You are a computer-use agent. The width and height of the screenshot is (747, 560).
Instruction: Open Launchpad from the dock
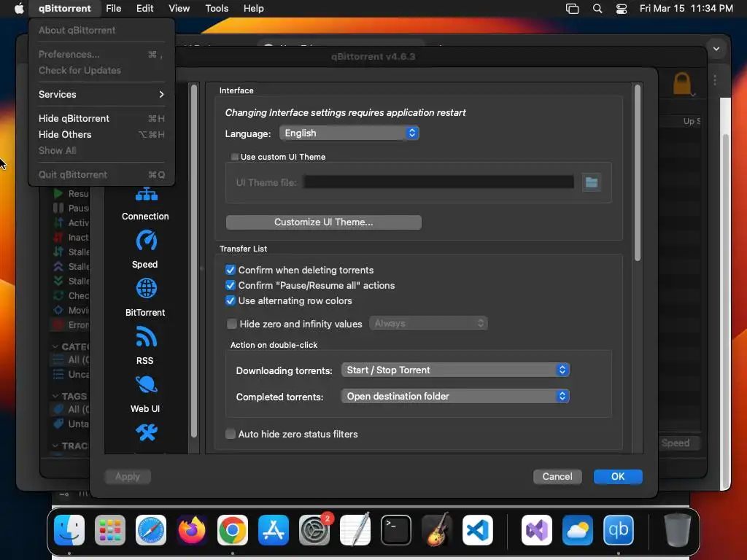[x=110, y=530]
